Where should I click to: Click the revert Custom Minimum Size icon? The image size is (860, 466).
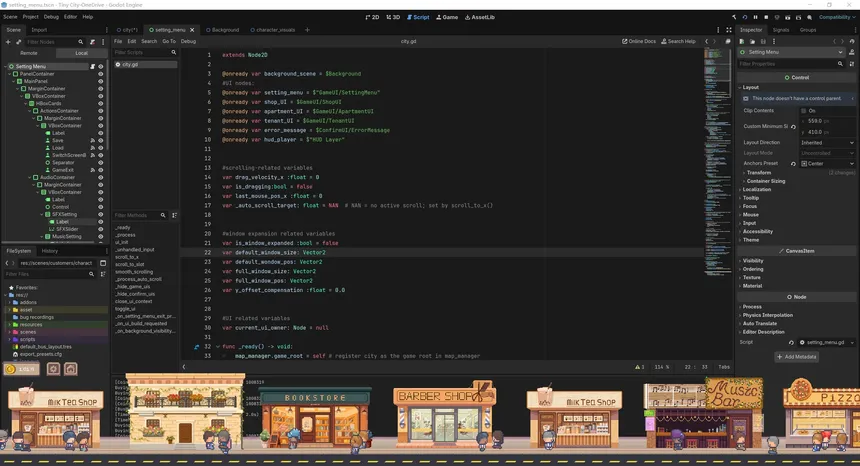(793, 127)
